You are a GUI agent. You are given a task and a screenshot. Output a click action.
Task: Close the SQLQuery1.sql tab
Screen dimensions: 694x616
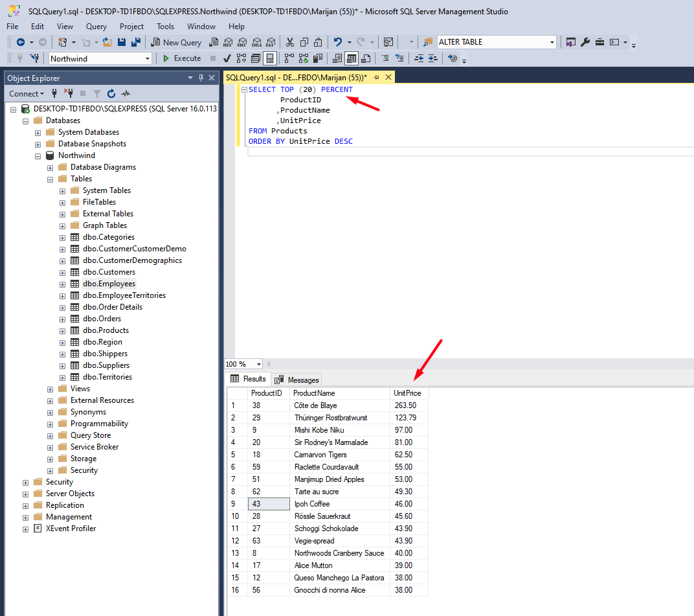(x=388, y=78)
